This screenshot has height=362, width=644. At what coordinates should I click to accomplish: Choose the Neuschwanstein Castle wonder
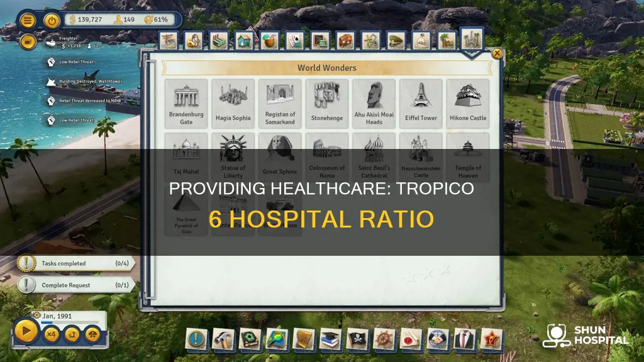421,157
